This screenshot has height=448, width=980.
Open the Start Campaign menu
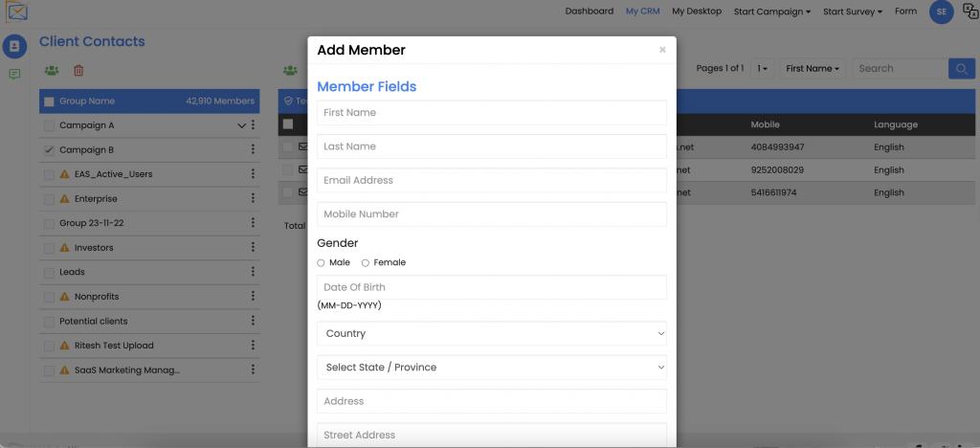[771, 11]
